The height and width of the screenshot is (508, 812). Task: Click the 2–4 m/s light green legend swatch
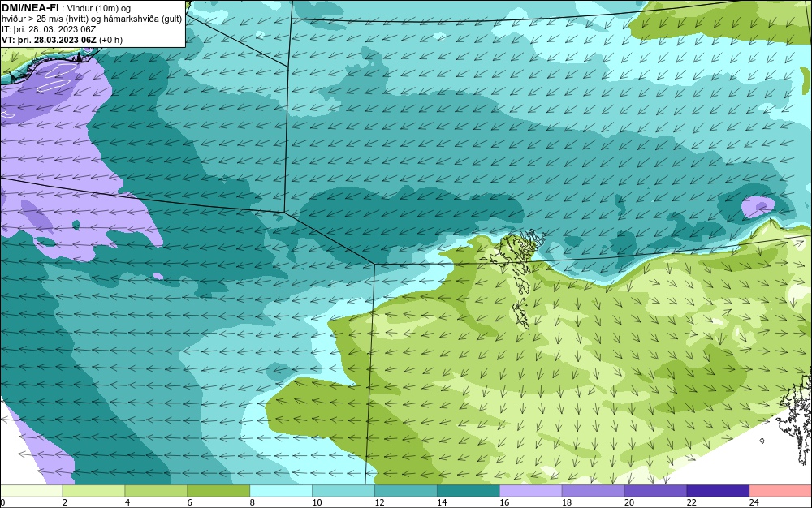93,491
